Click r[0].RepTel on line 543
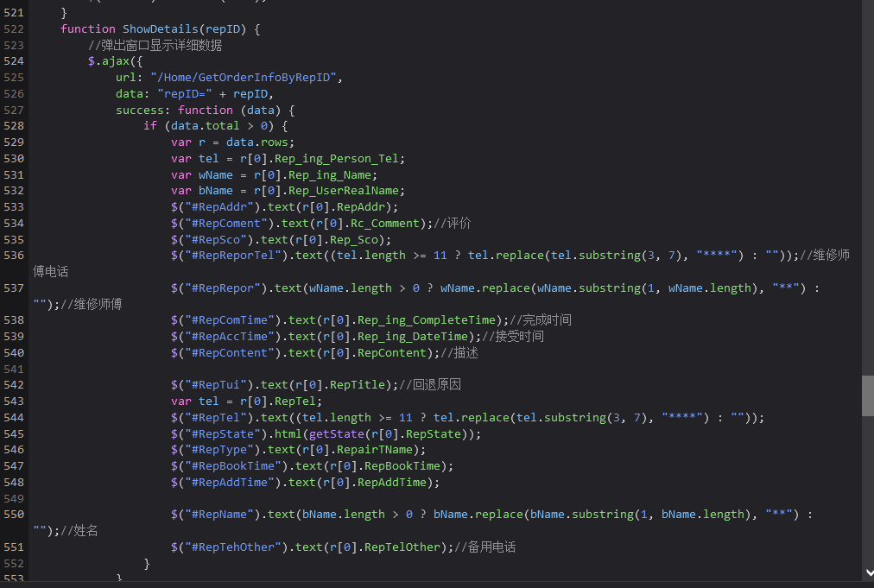This screenshot has height=588, width=874. click(278, 401)
